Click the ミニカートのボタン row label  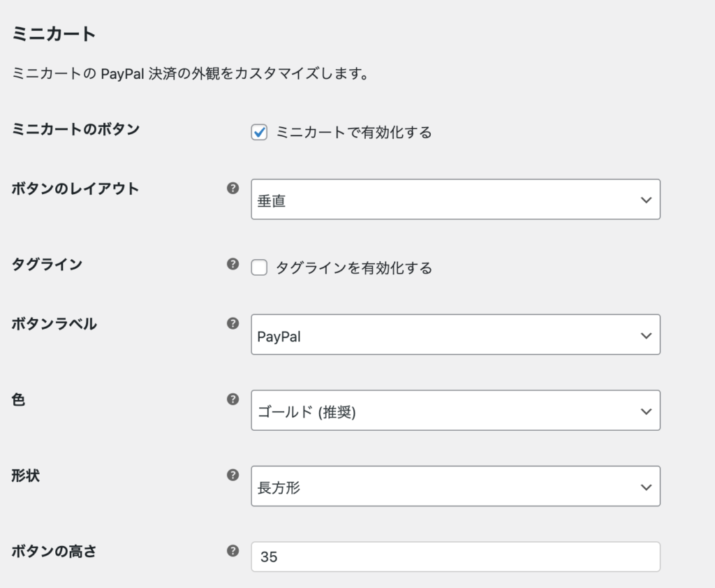75,129
